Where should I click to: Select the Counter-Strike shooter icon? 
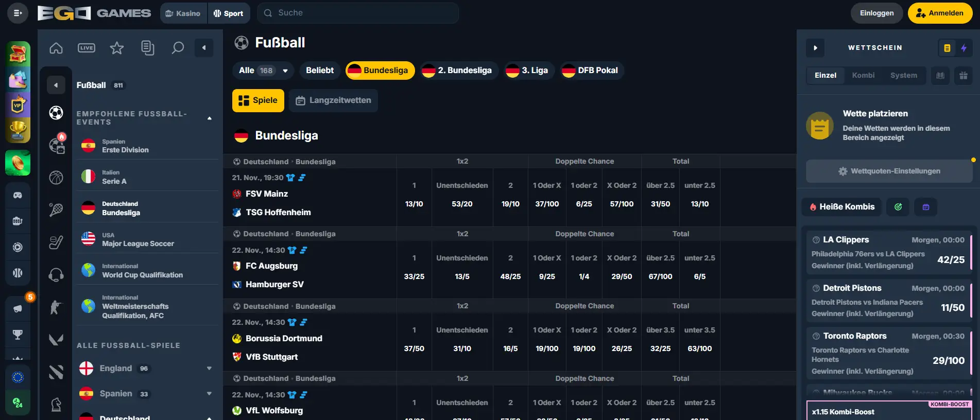56,307
